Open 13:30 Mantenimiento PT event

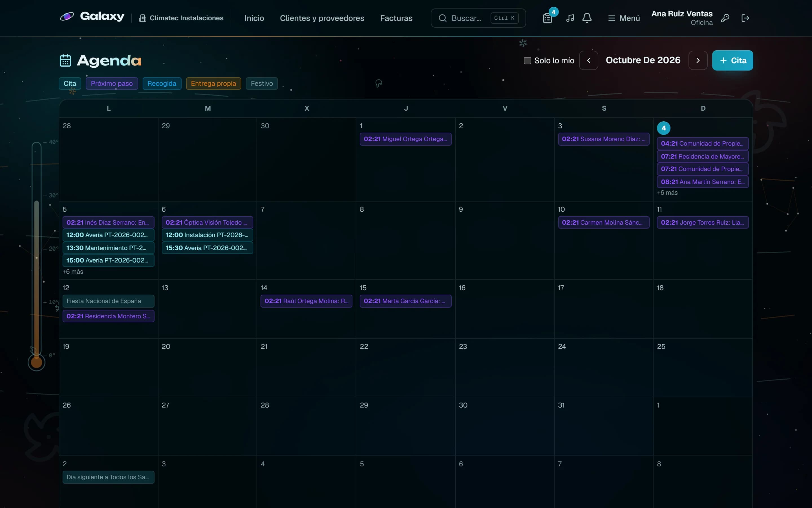[108, 248]
